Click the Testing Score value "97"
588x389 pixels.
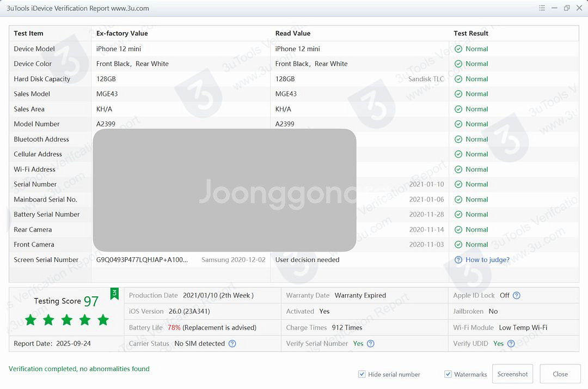[91, 301]
